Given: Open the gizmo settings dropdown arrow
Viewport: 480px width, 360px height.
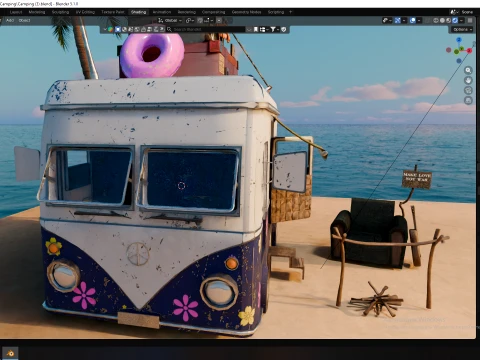Looking at the screenshot, I should [x=404, y=20].
